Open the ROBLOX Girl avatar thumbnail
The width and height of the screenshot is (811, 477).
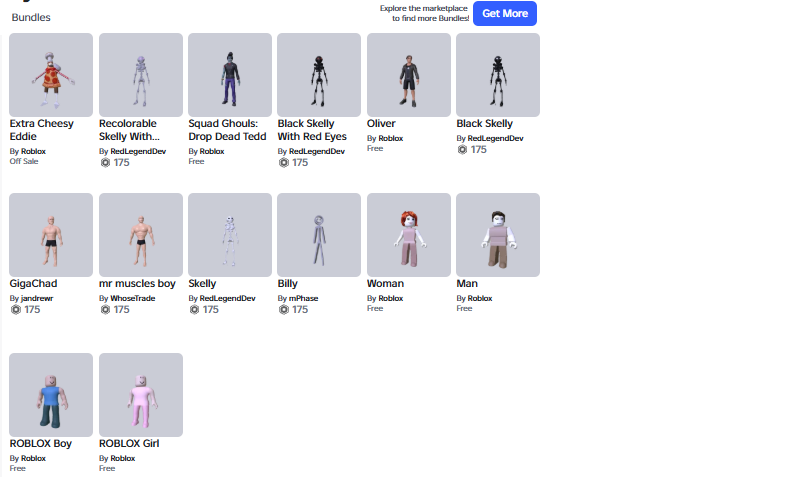coord(141,395)
